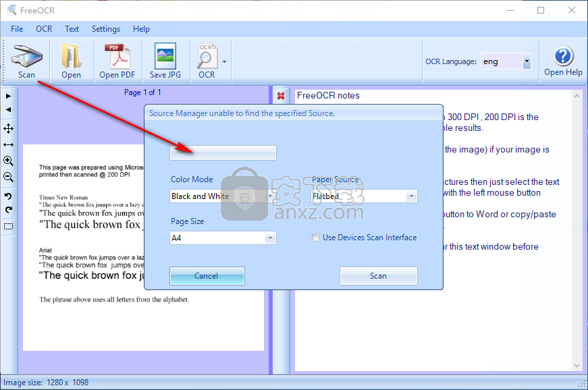
Task: Open the Color Mode dropdown
Action: pyautogui.click(x=270, y=196)
